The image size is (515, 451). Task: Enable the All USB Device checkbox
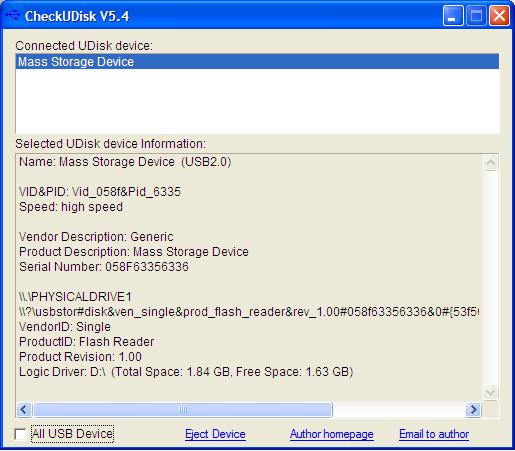pyautogui.click(x=20, y=434)
